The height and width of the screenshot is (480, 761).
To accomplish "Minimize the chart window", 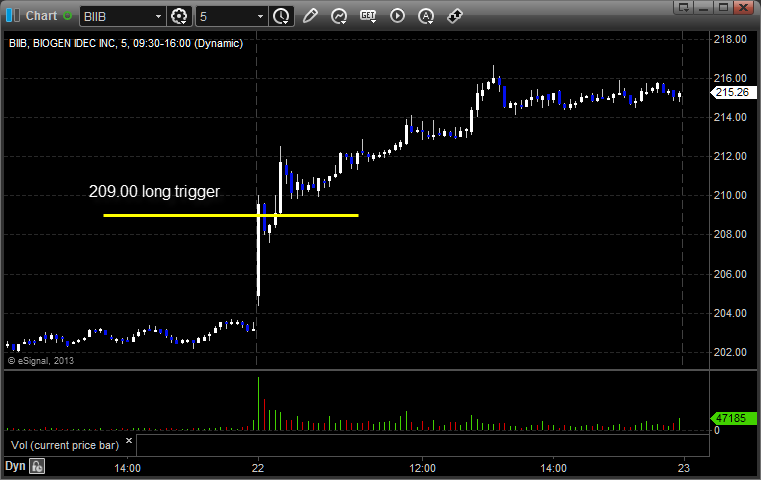I will tap(704, 7).
